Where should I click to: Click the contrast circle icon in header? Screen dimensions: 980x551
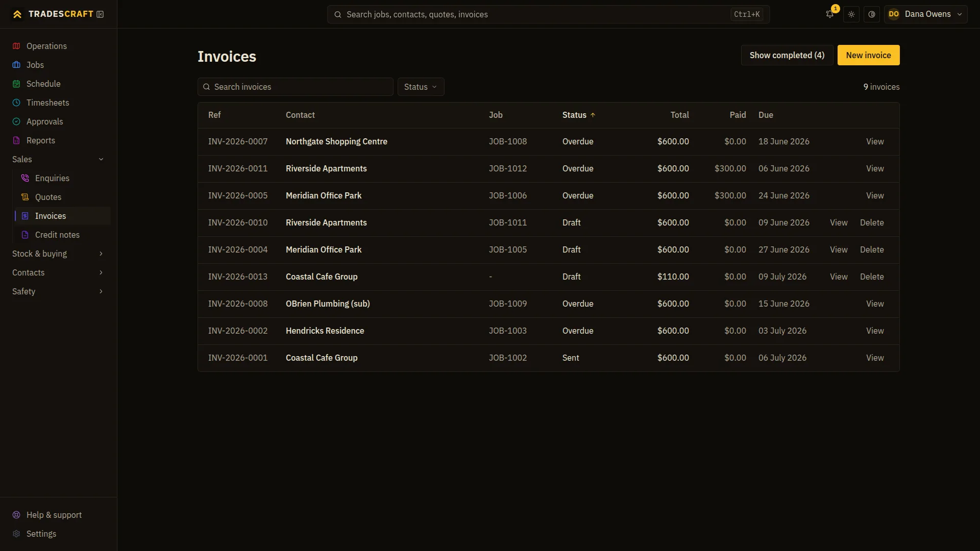872,14
